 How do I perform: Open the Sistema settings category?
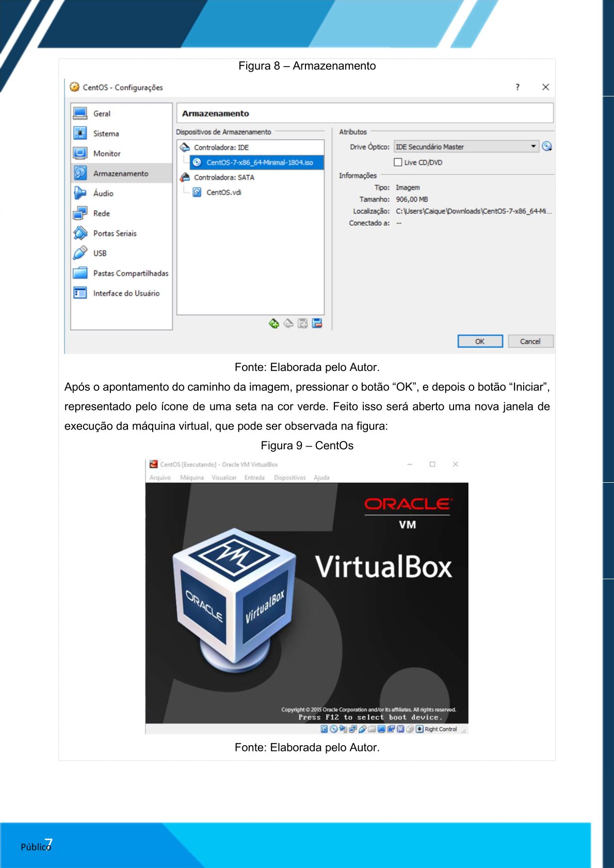(106, 134)
